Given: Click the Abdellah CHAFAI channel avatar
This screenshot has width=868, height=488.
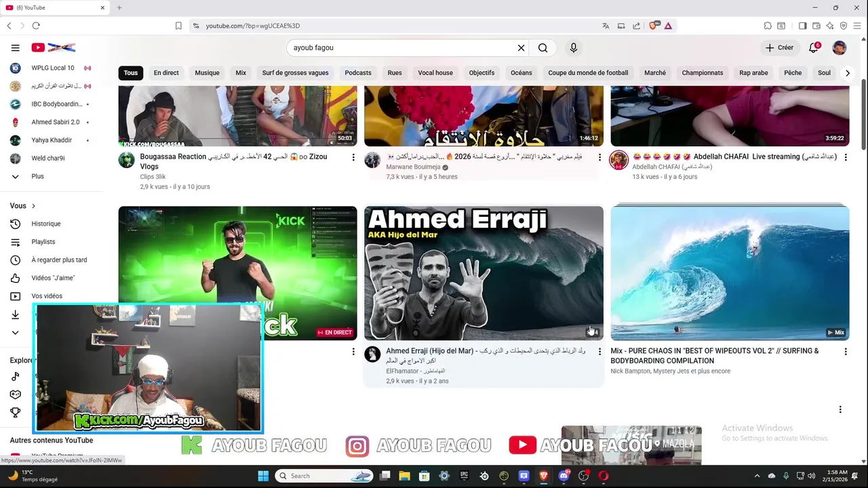Looking at the screenshot, I should click(618, 160).
